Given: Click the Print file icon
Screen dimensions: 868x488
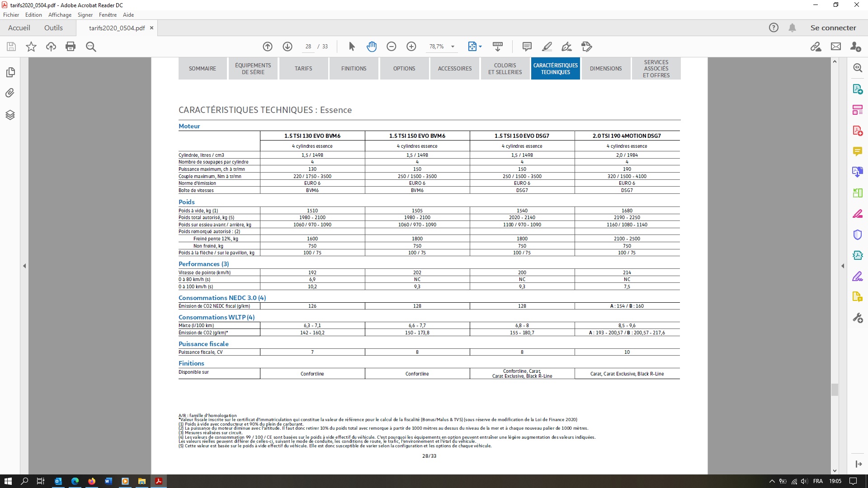Looking at the screenshot, I should (71, 47).
